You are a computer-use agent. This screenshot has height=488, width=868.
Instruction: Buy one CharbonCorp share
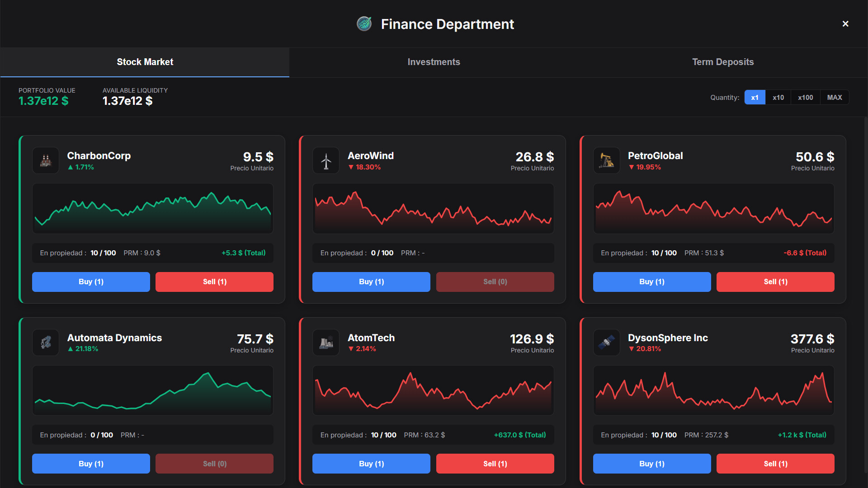coord(91,282)
